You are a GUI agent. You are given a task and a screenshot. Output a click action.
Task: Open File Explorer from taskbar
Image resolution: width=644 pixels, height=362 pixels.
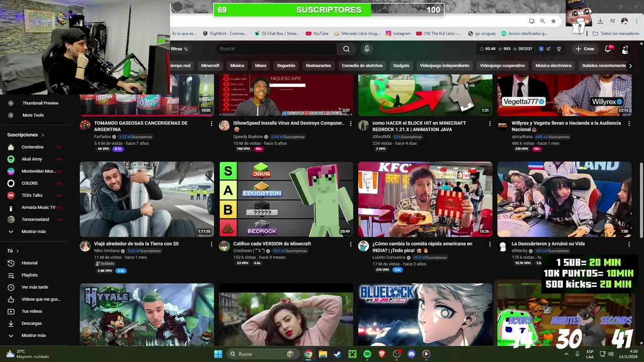tap(323, 354)
